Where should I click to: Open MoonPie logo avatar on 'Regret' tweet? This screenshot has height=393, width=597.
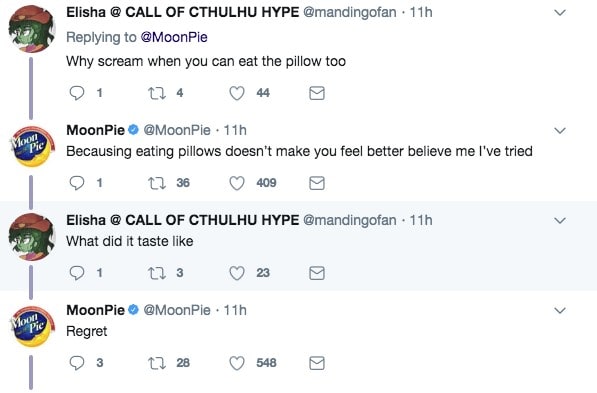(x=32, y=327)
